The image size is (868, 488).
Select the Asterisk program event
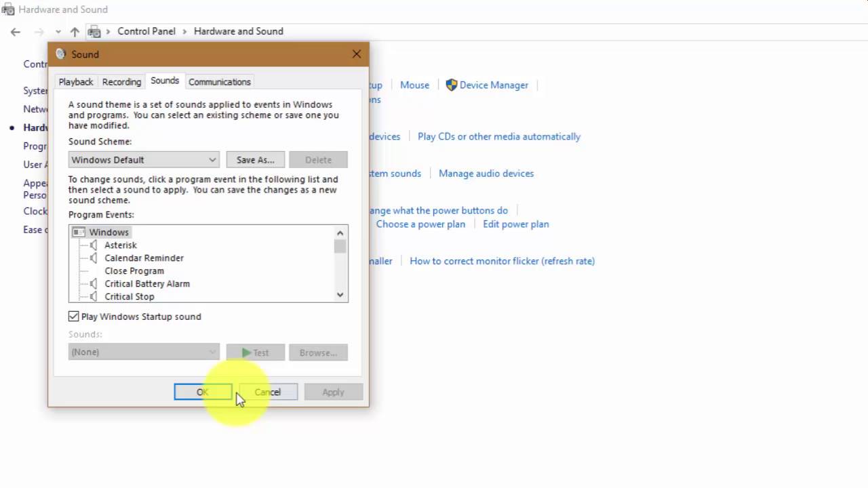(121, 245)
